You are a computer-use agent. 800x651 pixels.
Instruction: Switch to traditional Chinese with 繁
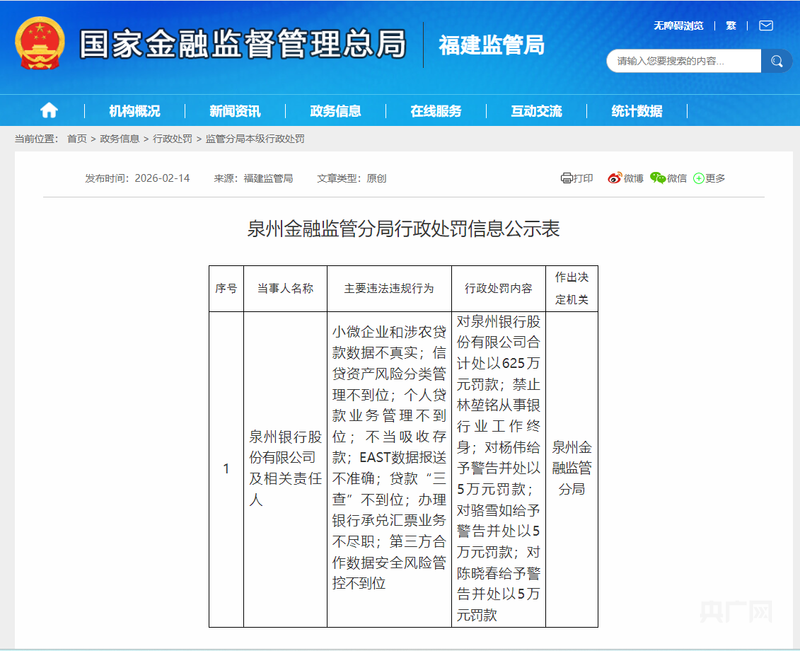click(x=731, y=25)
